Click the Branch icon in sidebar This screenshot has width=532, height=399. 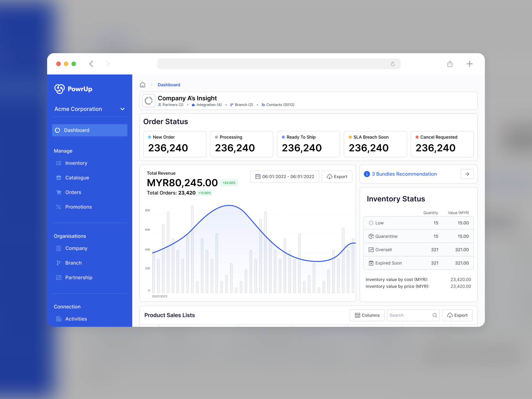[x=59, y=263]
